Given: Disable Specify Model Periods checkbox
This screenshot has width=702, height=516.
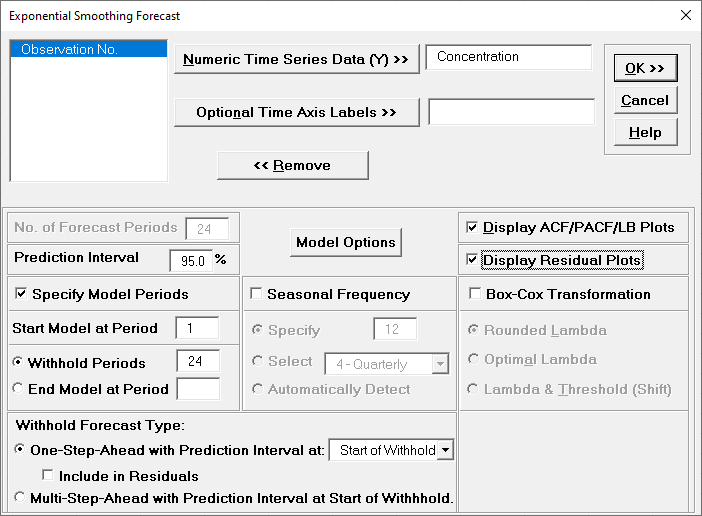Looking at the screenshot, I should click(21, 295).
